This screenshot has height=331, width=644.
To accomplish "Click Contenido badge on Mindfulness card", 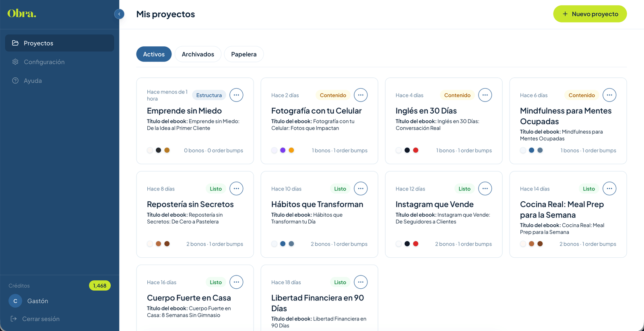I will (582, 95).
